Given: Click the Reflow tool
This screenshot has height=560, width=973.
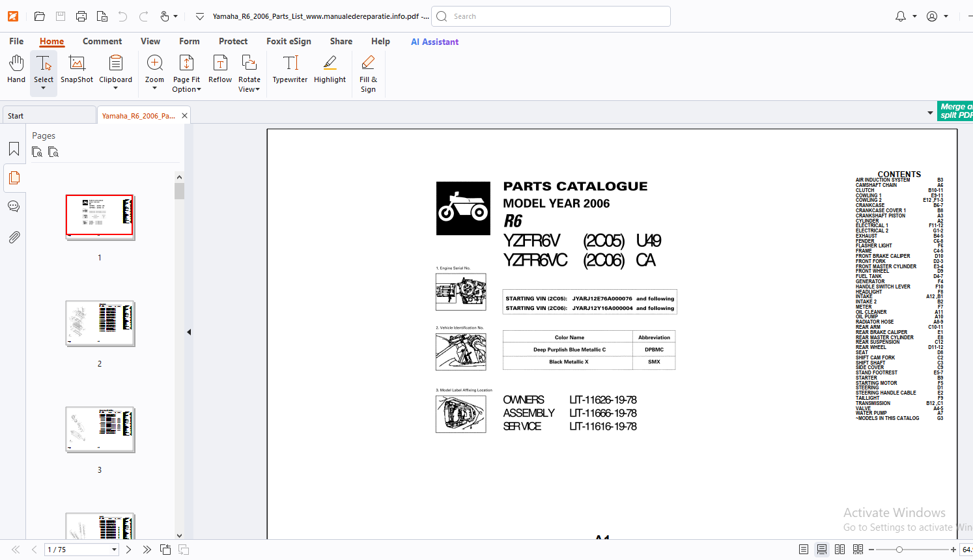Looking at the screenshot, I should click(x=220, y=69).
